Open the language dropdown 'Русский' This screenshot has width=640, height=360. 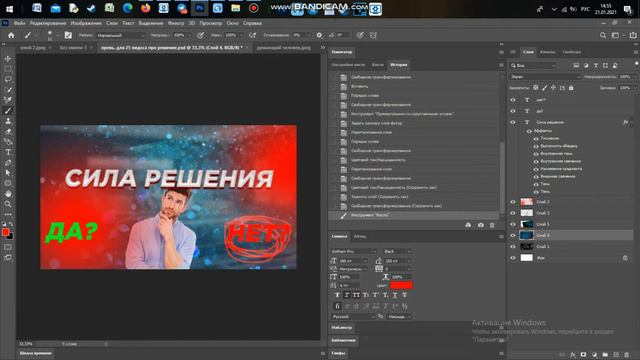353,317
